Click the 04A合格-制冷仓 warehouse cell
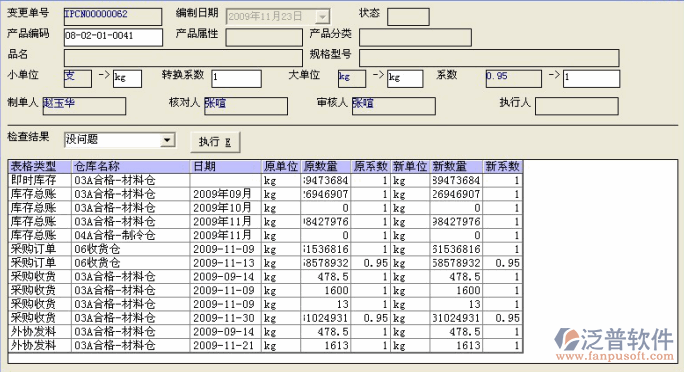Viewport: 684px width, 372px height. [131, 235]
